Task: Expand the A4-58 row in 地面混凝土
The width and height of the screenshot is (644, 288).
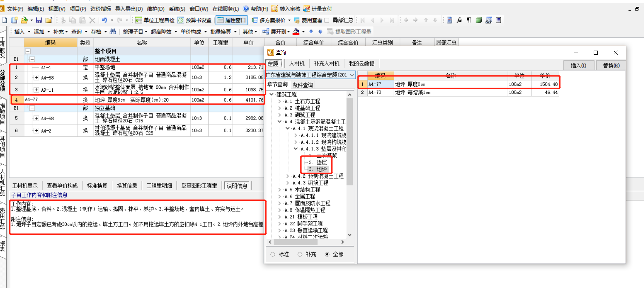Action: (x=36, y=77)
